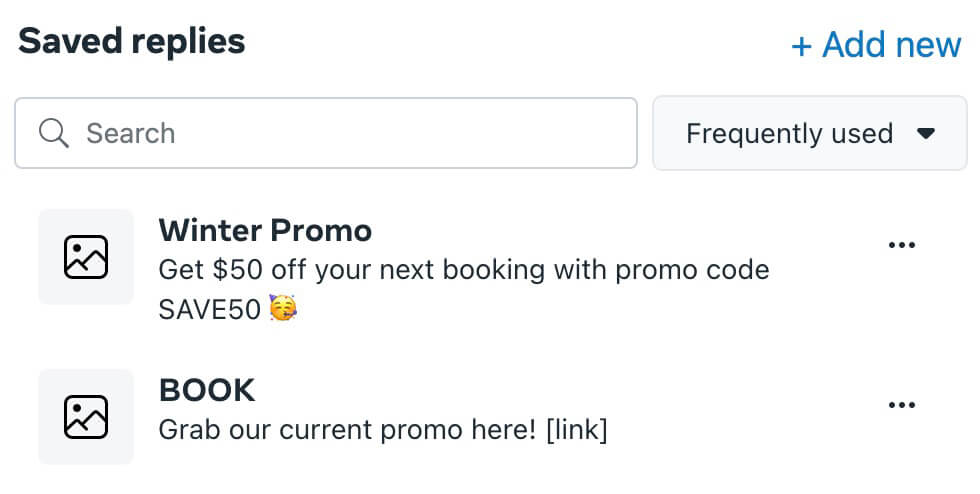
Task: Focus the Search saved replies field
Action: (340, 133)
